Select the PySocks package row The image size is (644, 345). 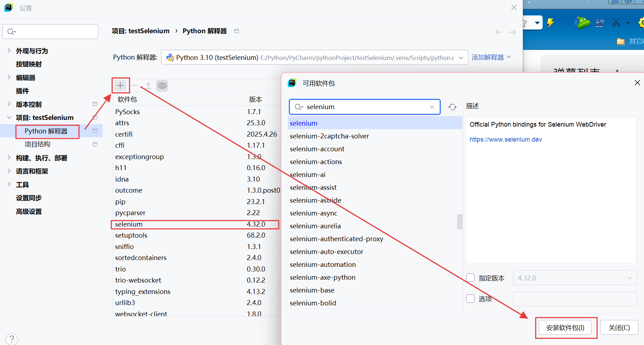coord(196,112)
